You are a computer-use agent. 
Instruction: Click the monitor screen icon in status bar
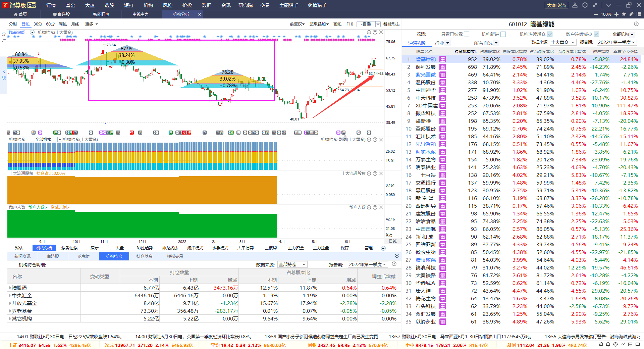[x=638, y=344]
